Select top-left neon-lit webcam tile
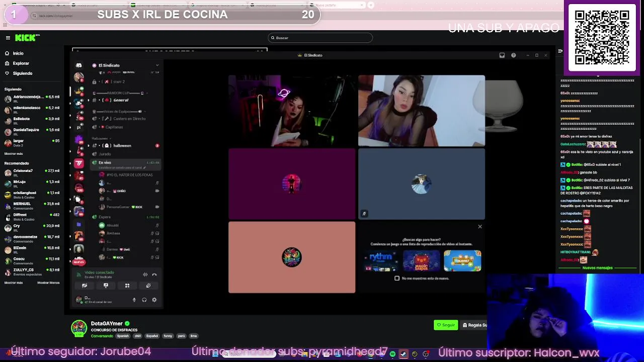 coord(292,111)
